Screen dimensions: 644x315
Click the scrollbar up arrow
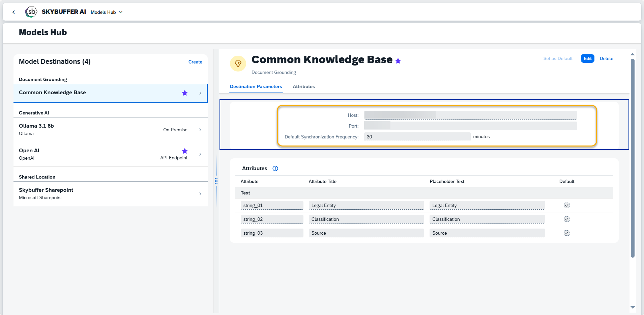pos(633,54)
